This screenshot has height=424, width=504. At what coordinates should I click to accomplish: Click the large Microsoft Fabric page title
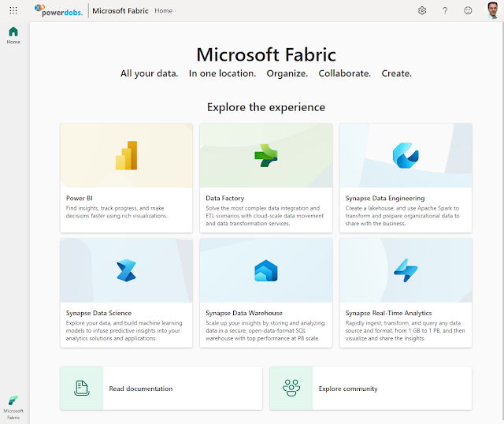coord(266,54)
